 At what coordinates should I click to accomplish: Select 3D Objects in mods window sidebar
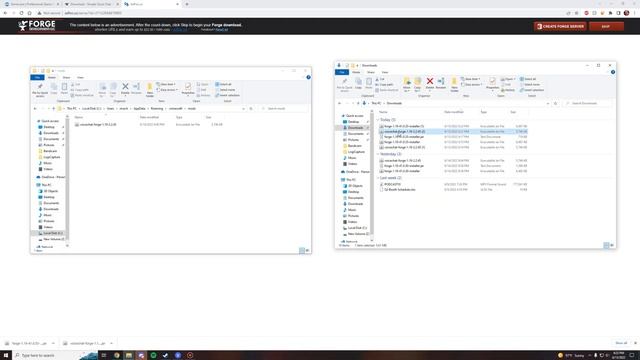pos(51,191)
